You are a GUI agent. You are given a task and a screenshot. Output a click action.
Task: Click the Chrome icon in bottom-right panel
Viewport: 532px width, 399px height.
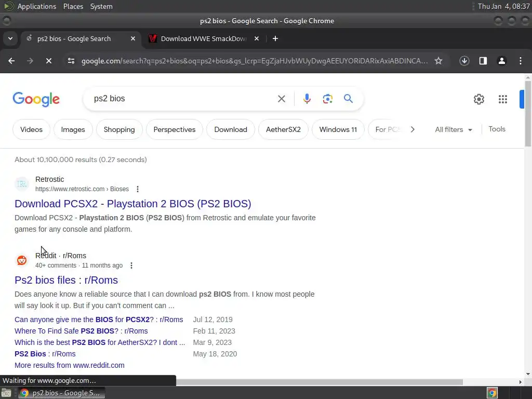(492, 393)
